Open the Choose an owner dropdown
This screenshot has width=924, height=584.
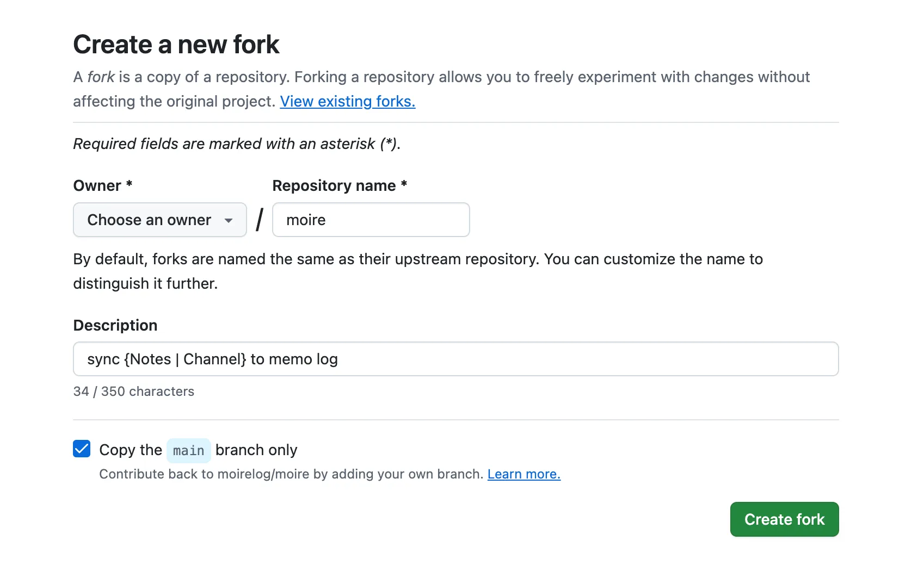click(x=159, y=220)
